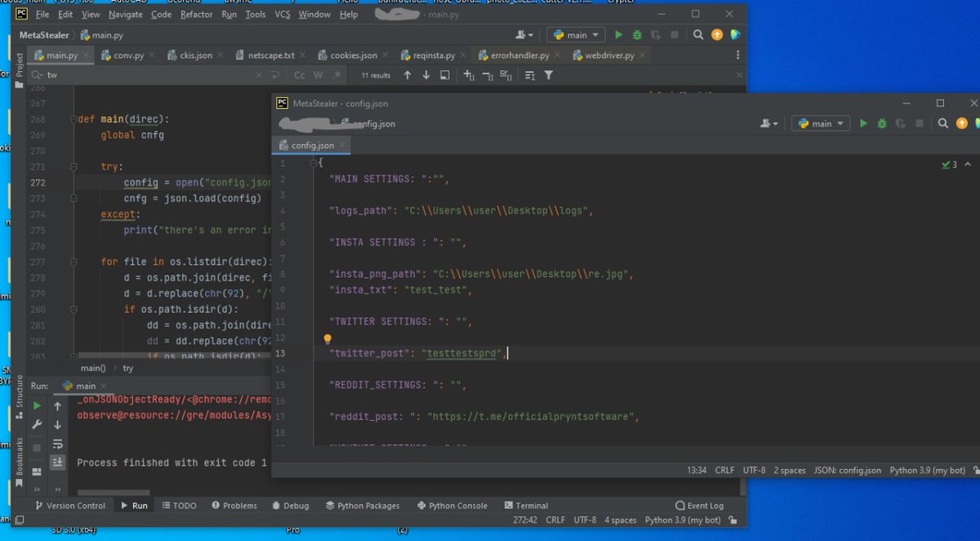Add selection for next occurrence icon
Viewport: 980px width, 541px height.
coord(469,75)
